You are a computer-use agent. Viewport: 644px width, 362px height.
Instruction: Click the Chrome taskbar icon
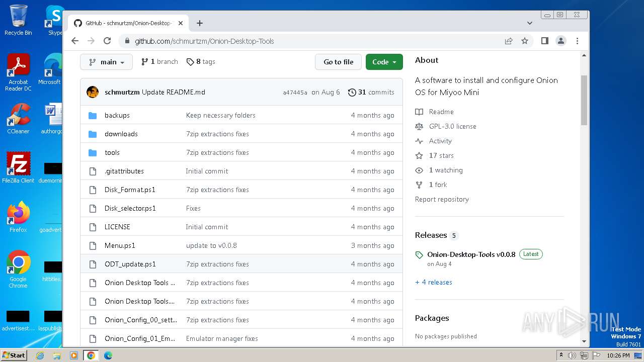[91, 355]
